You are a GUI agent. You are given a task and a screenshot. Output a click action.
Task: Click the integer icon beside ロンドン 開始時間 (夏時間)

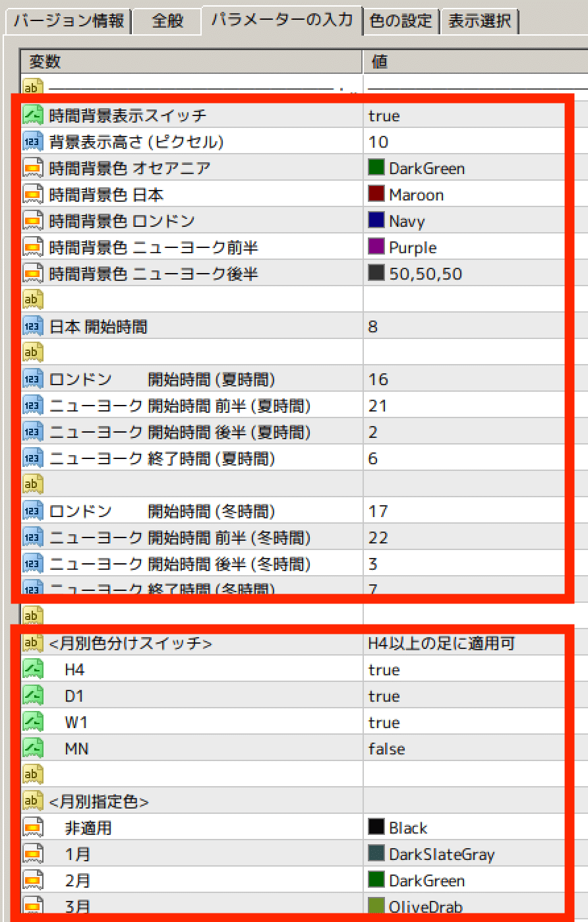point(33,379)
